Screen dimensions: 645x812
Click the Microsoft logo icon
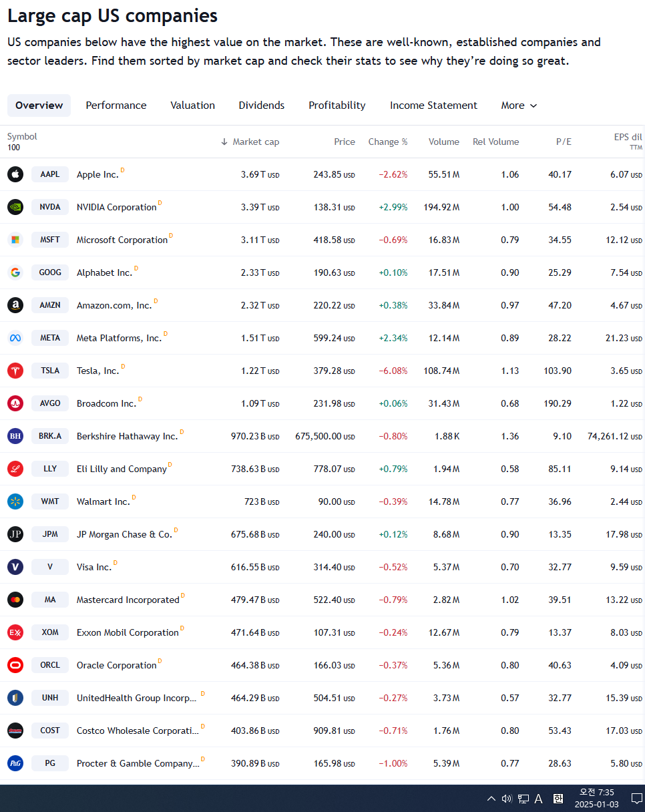pos(15,240)
